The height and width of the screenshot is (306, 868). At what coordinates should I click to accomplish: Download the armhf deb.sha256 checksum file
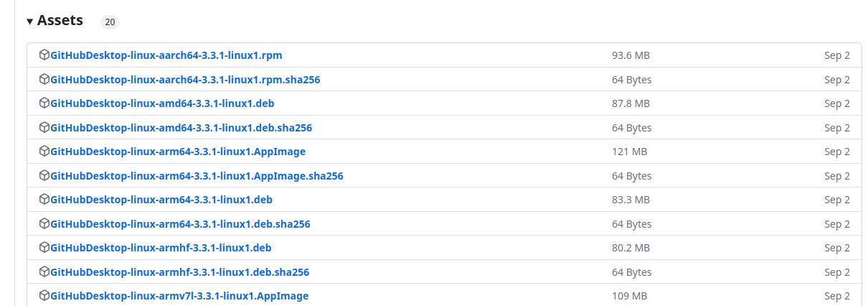click(x=179, y=272)
